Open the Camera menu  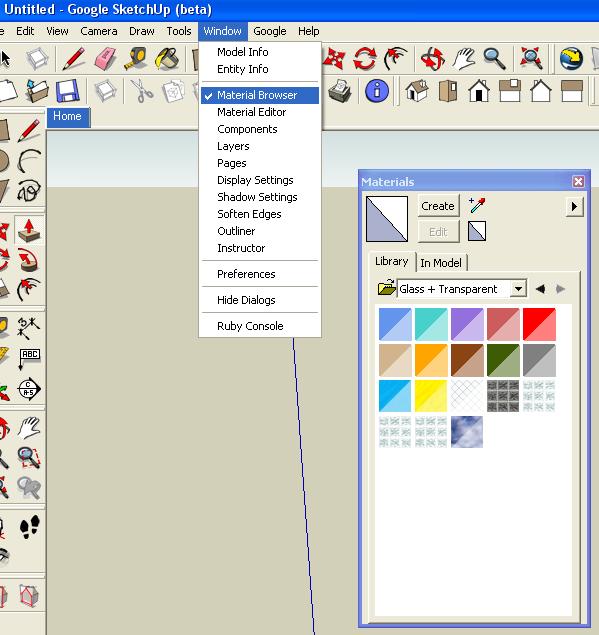pos(99,31)
